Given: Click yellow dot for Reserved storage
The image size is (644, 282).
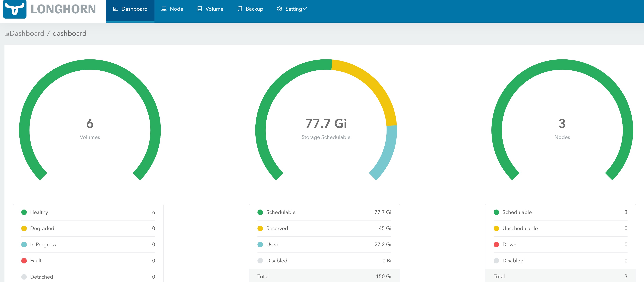Looking at the screenshot, I should (x=260, y=228).
